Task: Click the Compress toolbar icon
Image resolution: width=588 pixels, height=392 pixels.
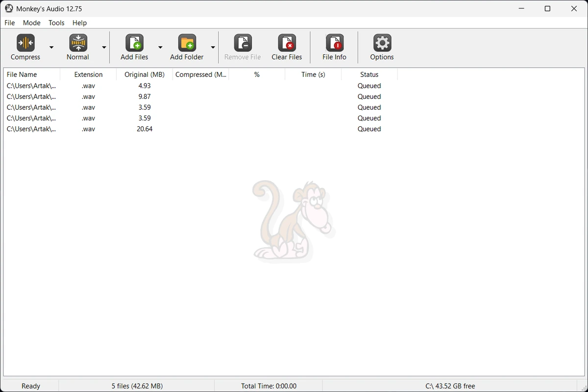Action: point(25,43)
